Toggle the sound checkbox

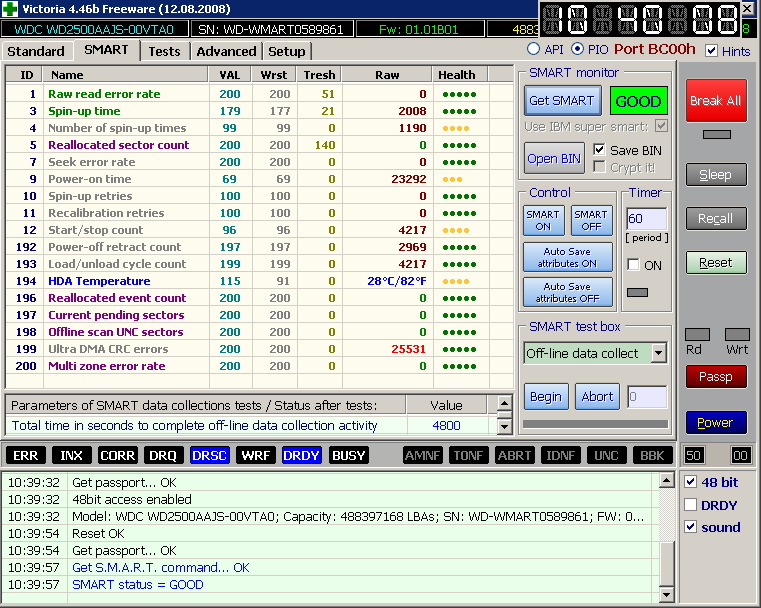[691, 527]
